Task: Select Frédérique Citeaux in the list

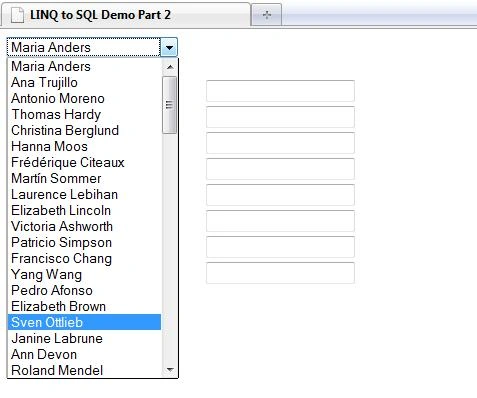Action: (x=84, y=162)
